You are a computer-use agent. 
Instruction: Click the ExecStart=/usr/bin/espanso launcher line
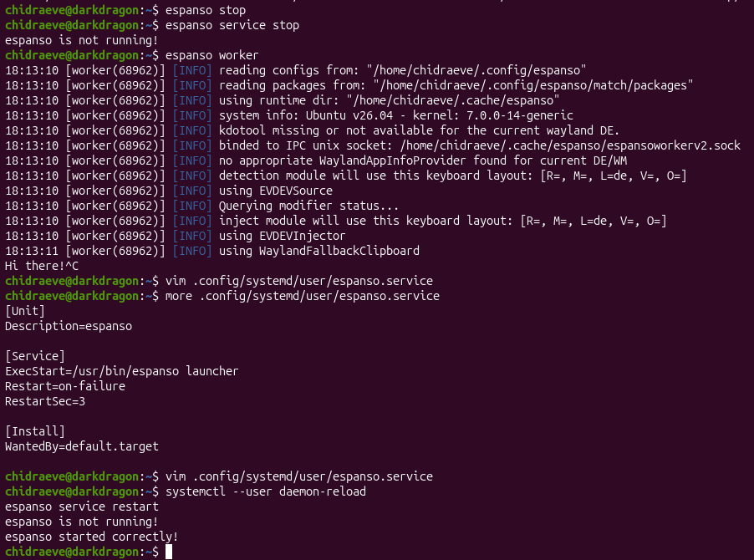pyautogui.click(x=121, y=371)
